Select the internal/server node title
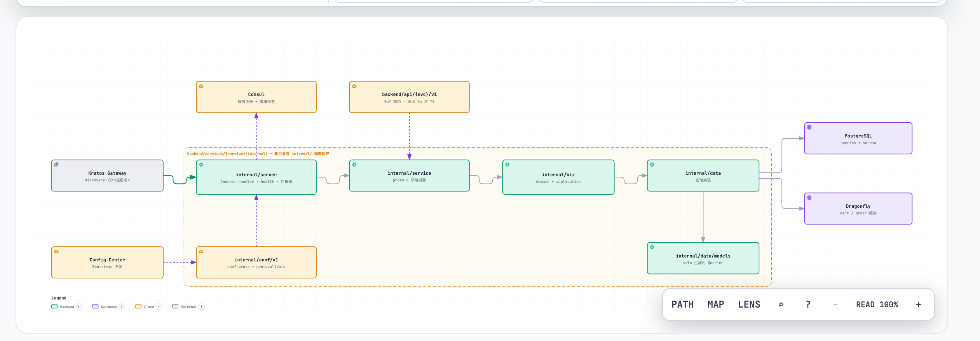The width and height of the screenshot is (980, 341). pos(256,175)
